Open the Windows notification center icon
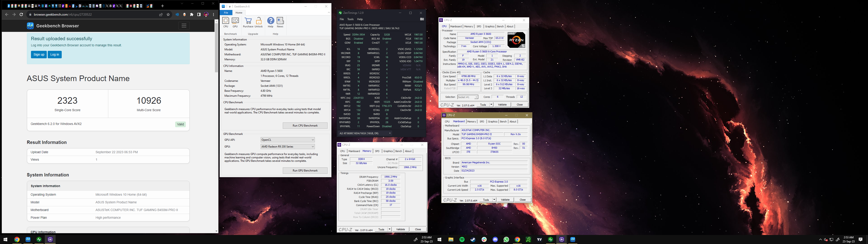 click(861, 239)
